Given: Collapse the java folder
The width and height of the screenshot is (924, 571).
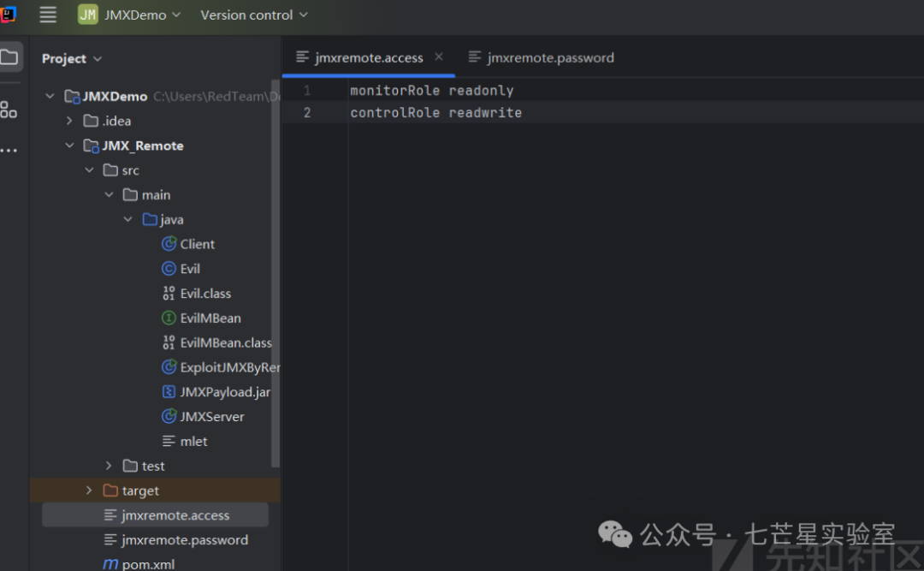Looking at the screenshot, I should (x=128, y=219).
